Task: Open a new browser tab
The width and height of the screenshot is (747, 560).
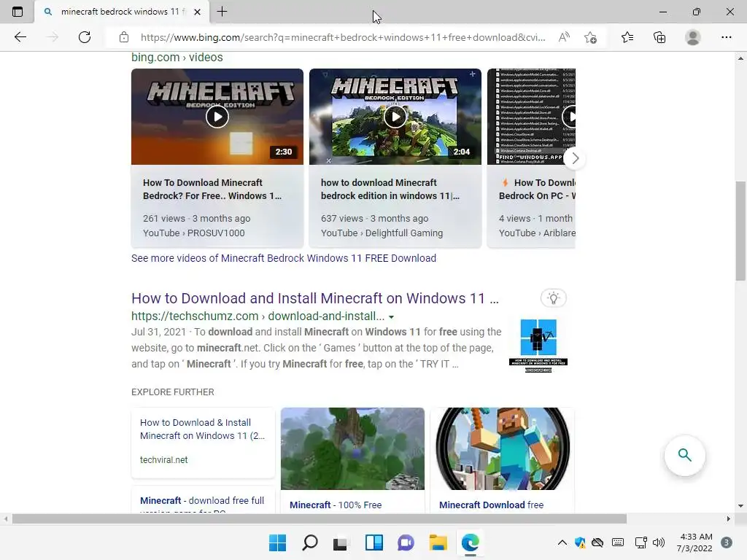Action: [222, 12]
